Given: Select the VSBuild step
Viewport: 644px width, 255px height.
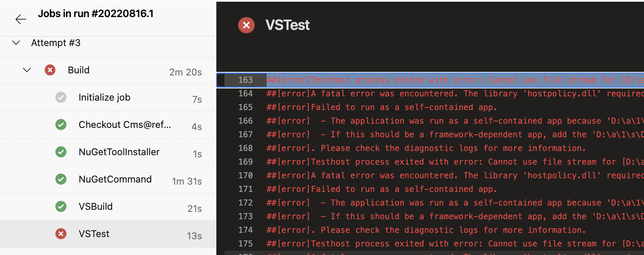Looking at the screenshot, I should pyautogui.click(x=108, y=207).
